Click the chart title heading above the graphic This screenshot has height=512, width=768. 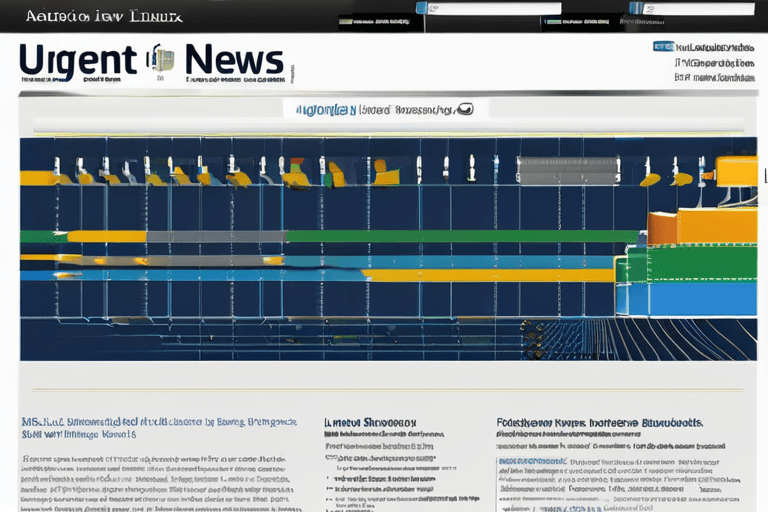coord(375,109)
